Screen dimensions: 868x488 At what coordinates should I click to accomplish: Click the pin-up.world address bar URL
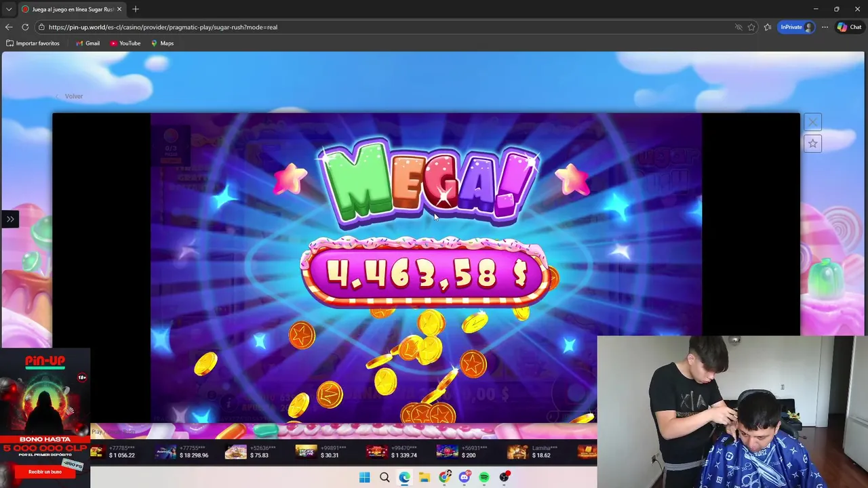tap(163, 27)
